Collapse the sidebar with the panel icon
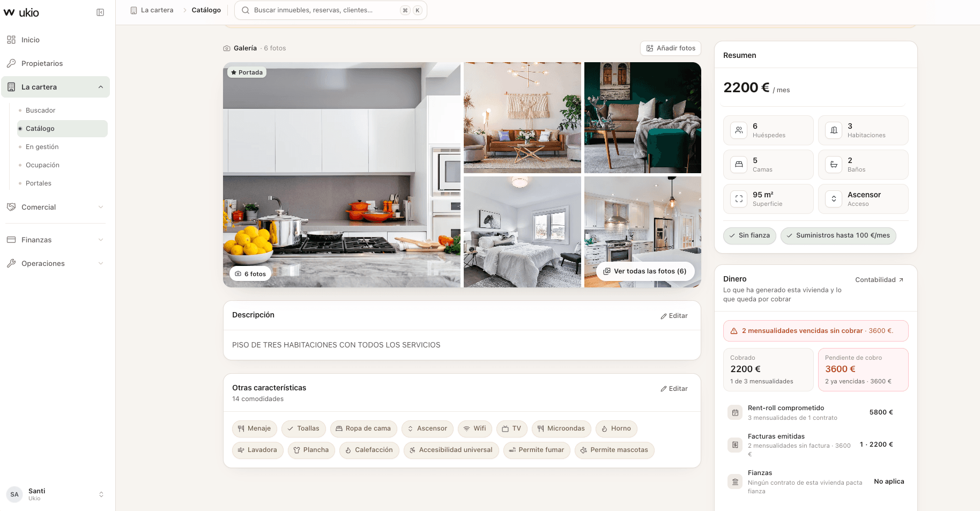 click(x=100, y=12)
